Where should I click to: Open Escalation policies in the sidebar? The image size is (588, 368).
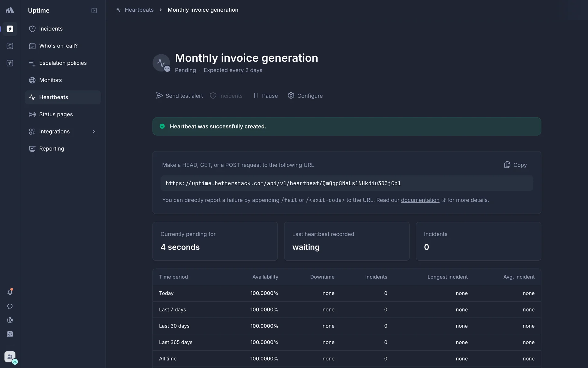point(63,63)
